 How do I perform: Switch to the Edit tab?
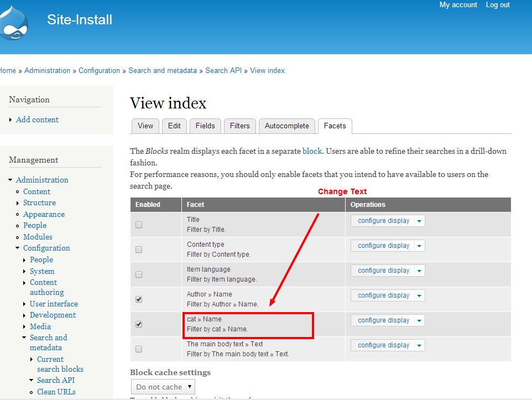click(174, 126)
